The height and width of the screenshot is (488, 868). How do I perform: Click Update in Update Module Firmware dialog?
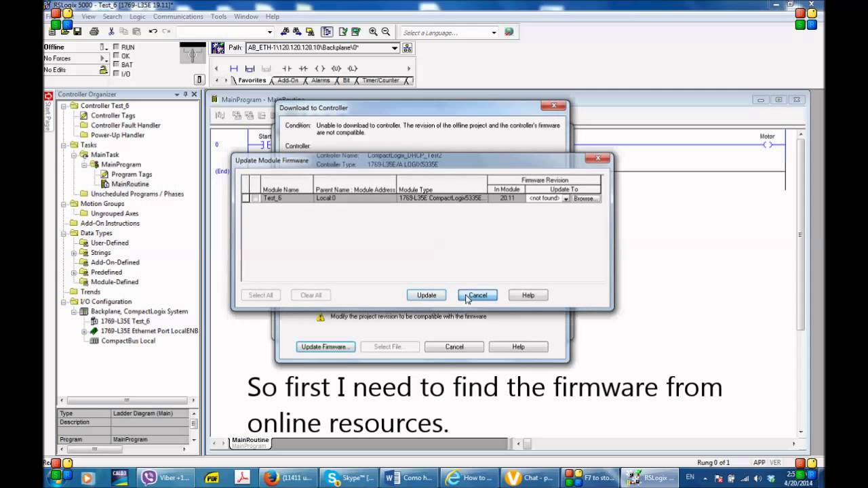pos(427,295)
